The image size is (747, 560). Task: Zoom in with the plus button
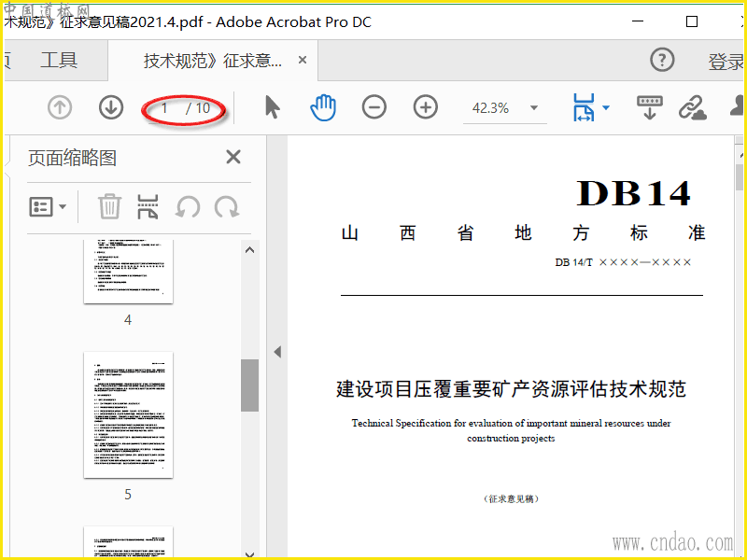(426, 107)
